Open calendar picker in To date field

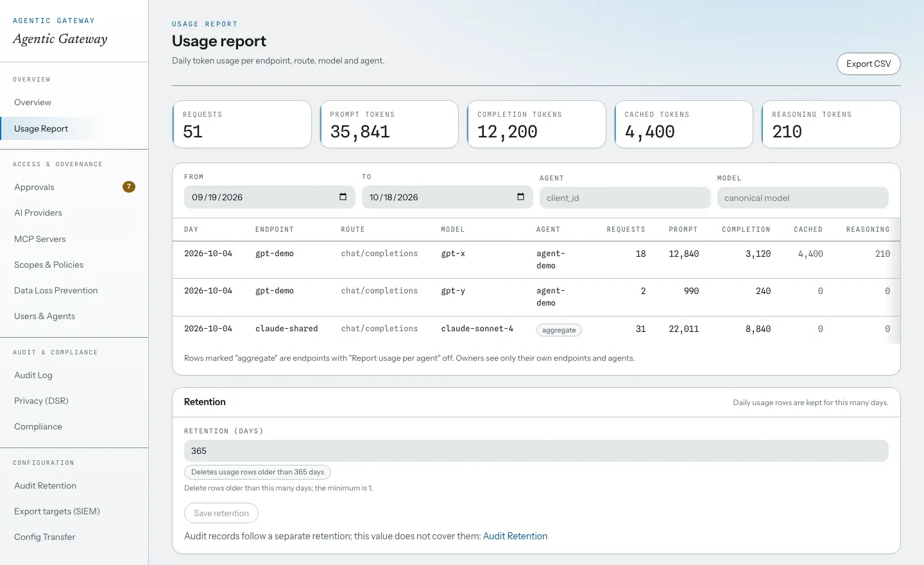point(520,197)
